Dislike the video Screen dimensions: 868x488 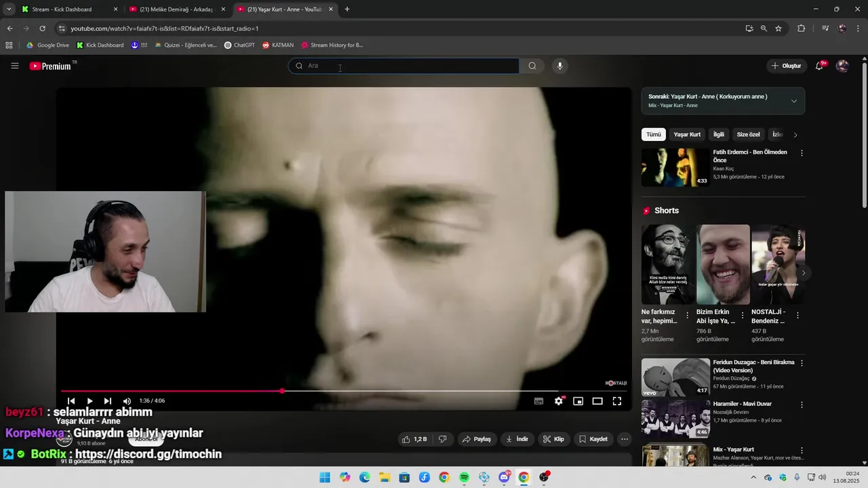(x=442, y=439)
